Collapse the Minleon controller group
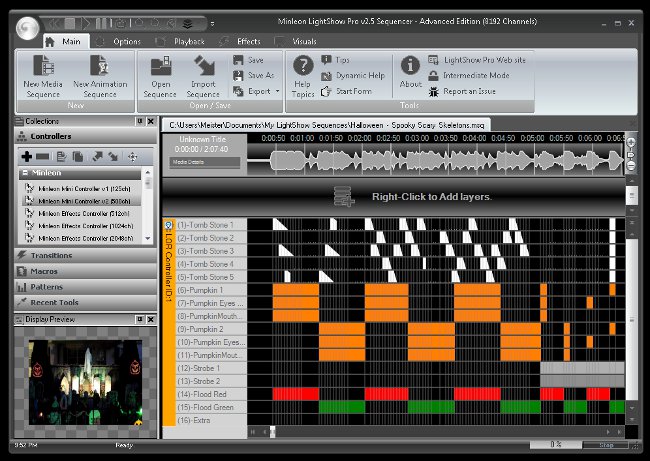Image resolution: width=650 pixels, height=461 pixels. coord(25,173)
